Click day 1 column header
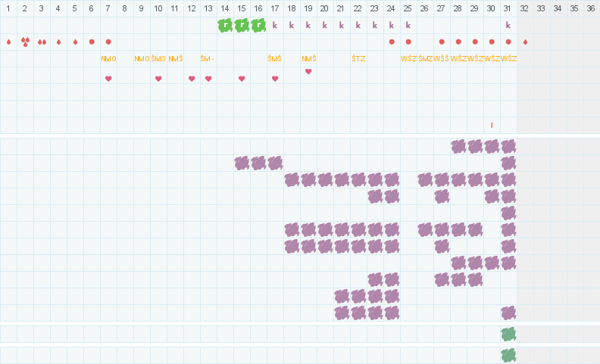This screenshot has height=364, width=600. [x=8, y=9]
